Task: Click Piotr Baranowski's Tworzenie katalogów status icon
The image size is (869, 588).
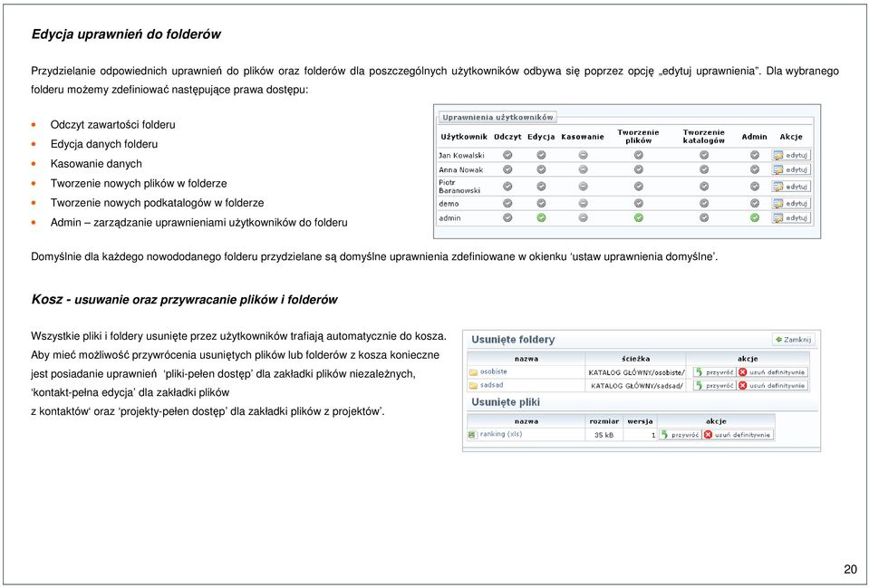Action: point(704,187)
